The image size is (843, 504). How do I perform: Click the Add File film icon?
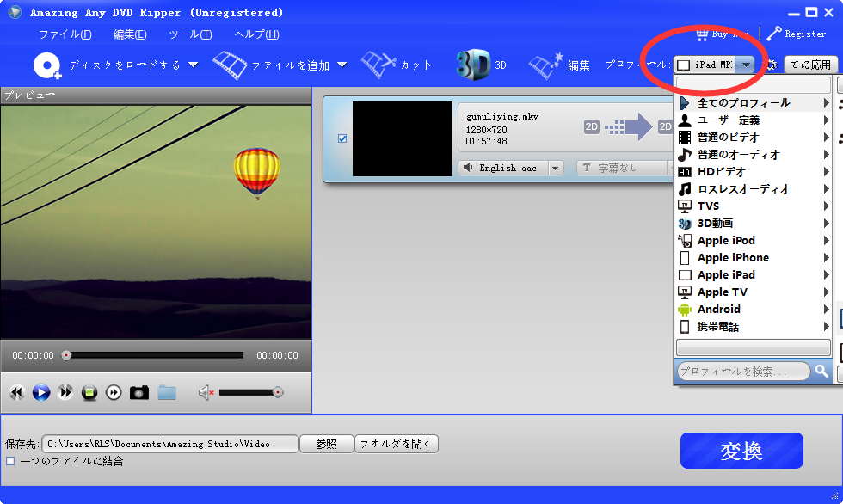[230, 65]
